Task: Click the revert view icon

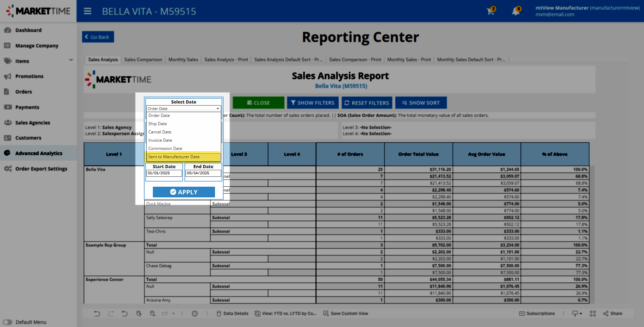Action: click(124, 314)
